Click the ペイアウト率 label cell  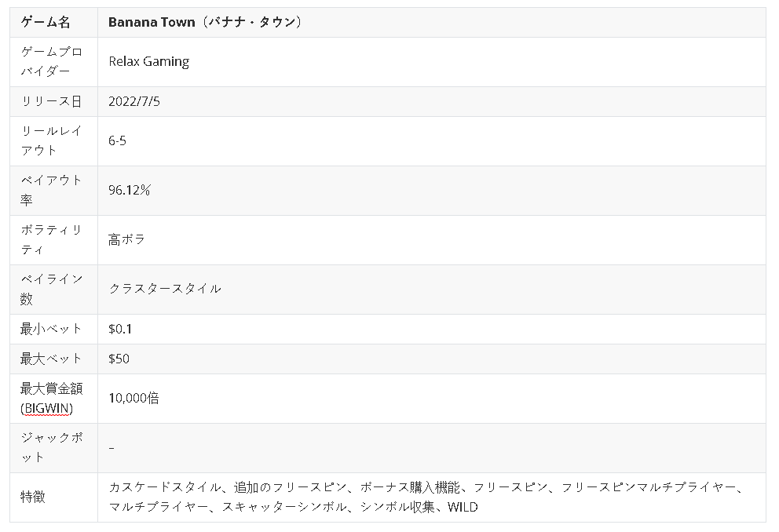(51, 190)
